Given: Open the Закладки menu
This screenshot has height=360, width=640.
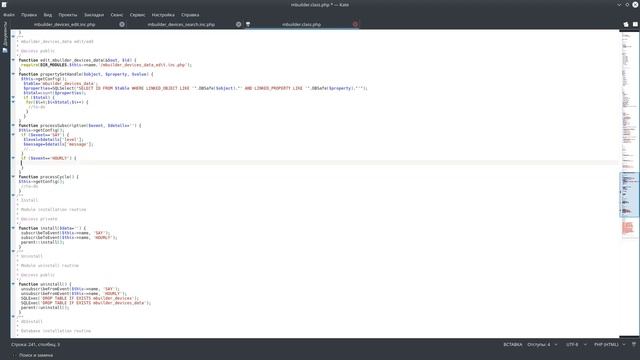Looking at the screenshot, I should [94, 15].
